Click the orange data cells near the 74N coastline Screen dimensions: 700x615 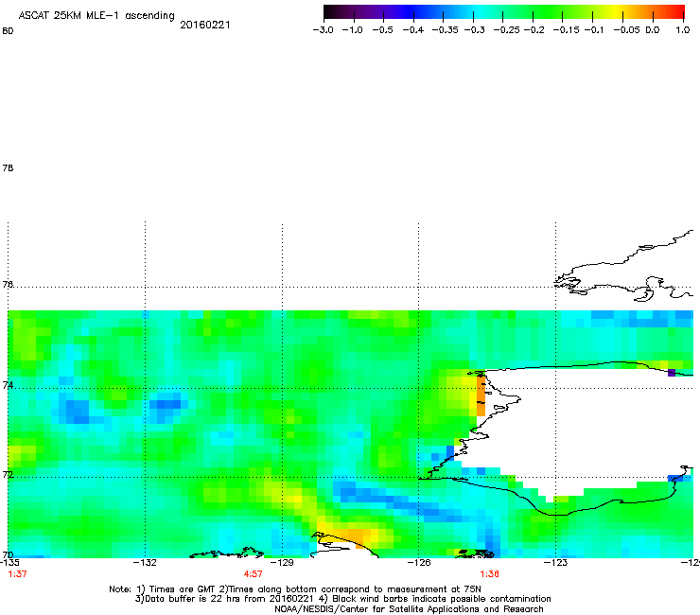tap(481, 395)
